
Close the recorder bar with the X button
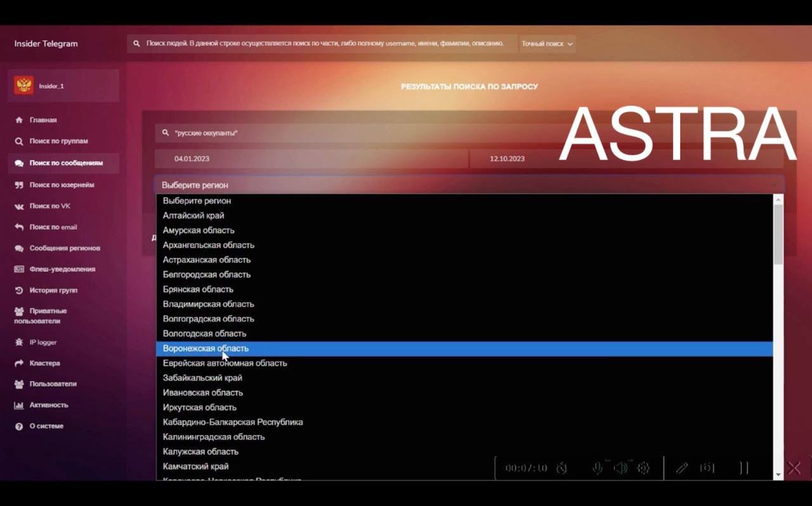pos(794,468)
